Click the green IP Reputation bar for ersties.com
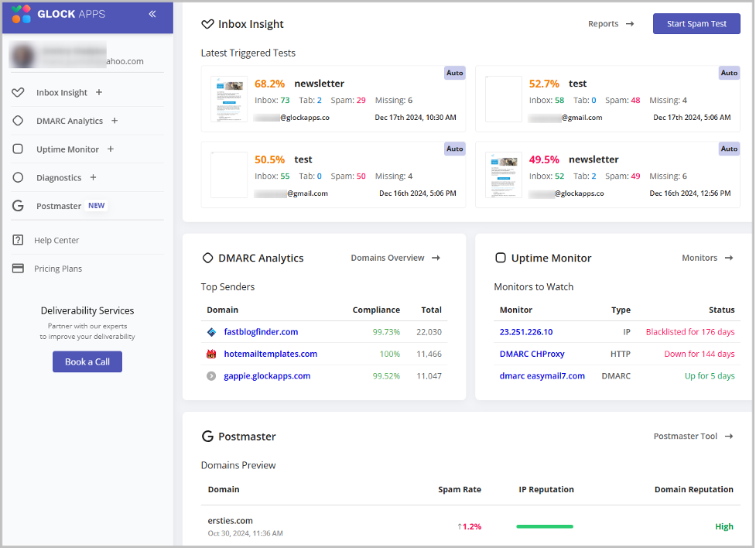This screenshot has height=548, width=756. click(x=545, y=526)
